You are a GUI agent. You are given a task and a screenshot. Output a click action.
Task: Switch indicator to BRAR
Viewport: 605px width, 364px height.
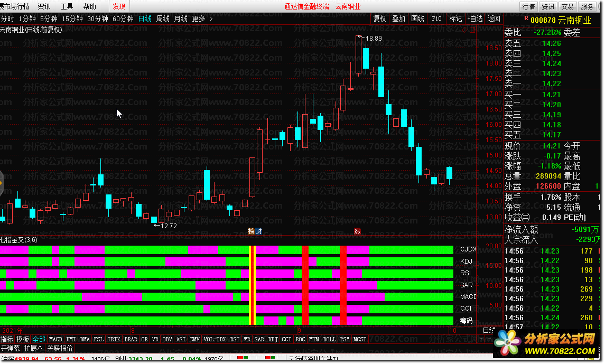click(131, 339)
